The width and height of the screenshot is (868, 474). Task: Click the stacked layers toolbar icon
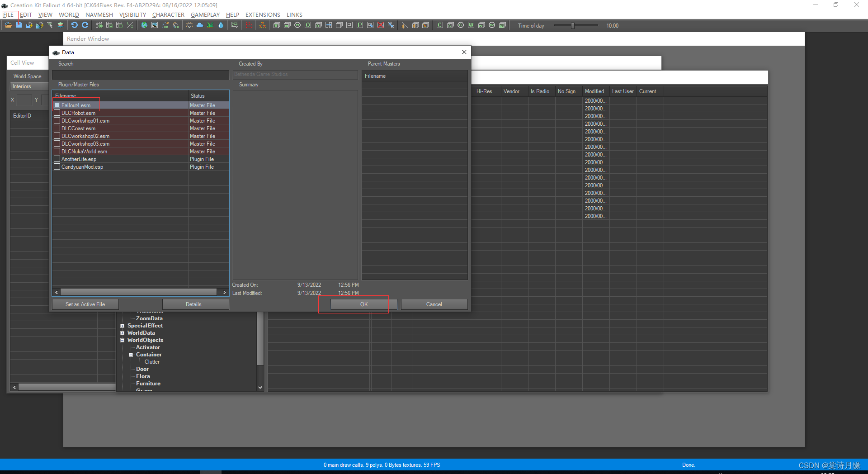60,25
